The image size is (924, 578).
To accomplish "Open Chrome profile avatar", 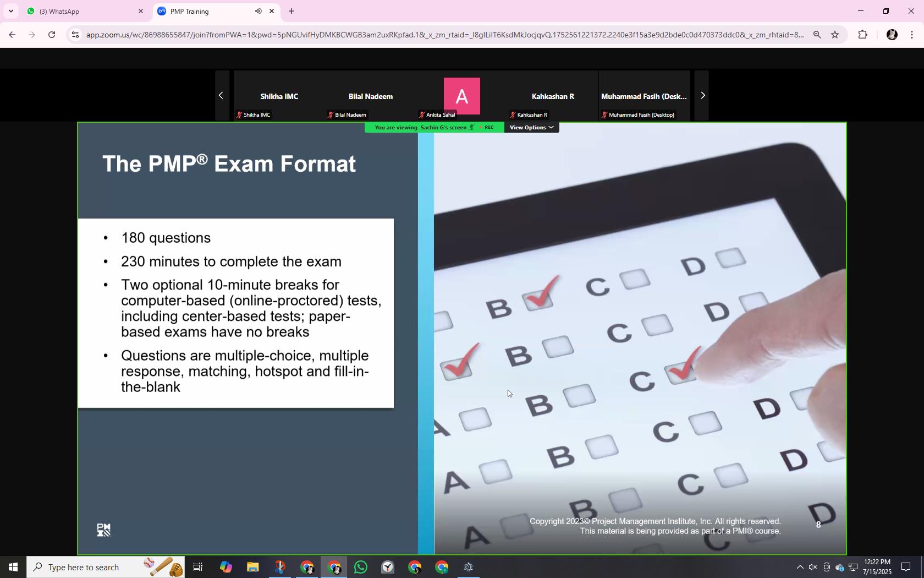I will tap(892, 35).
